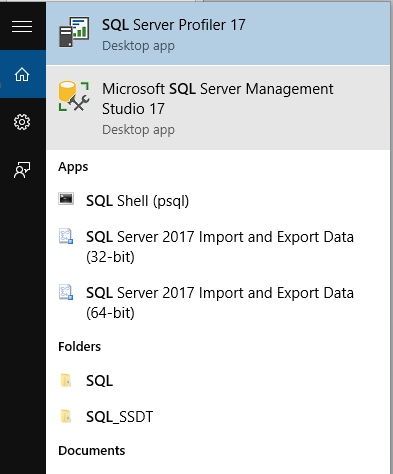
Task: Launch SQL Server Profiler 17
Action: click(x=218, y=33)
